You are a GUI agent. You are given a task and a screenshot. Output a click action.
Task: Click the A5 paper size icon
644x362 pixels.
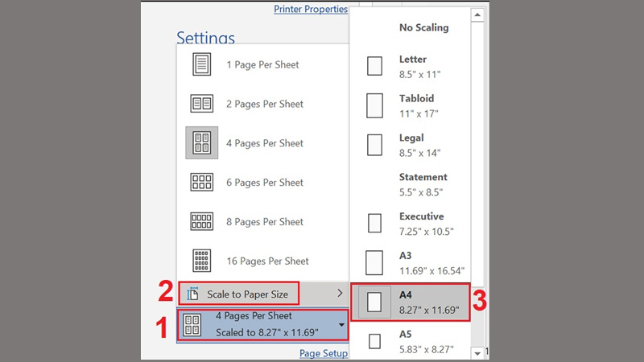point(374,341)
